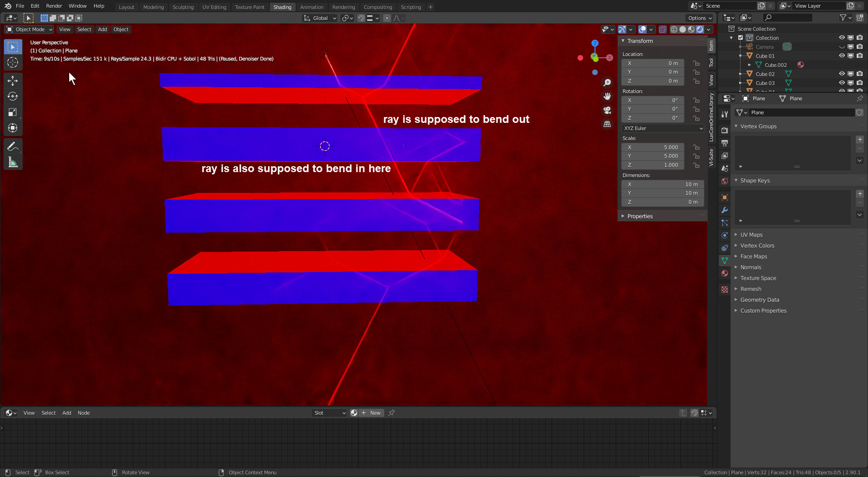Viewport: 868px width, 477px height.
Task: Pick the Annotate pencil tool
Action: pyautogui.click(x=13, y=146)
